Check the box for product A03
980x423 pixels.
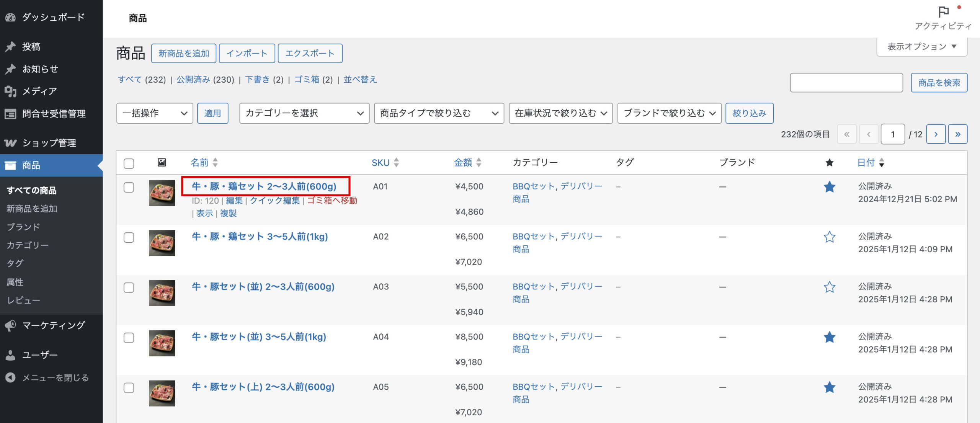(129, 287)
